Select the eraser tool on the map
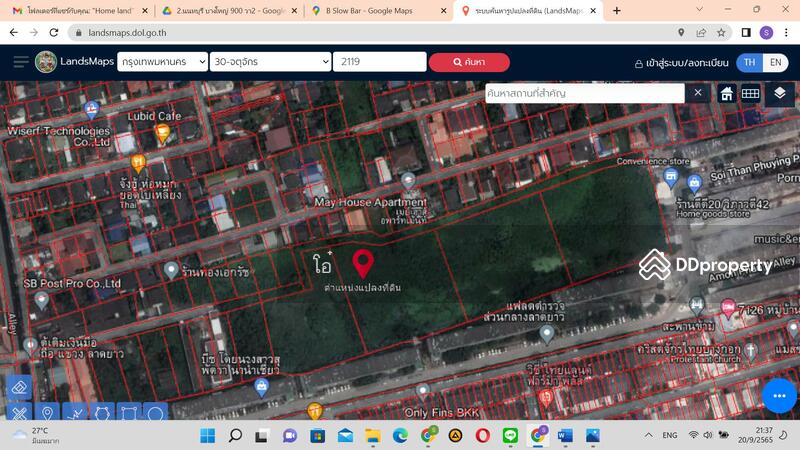800x450 pixels. pos(19,388)
